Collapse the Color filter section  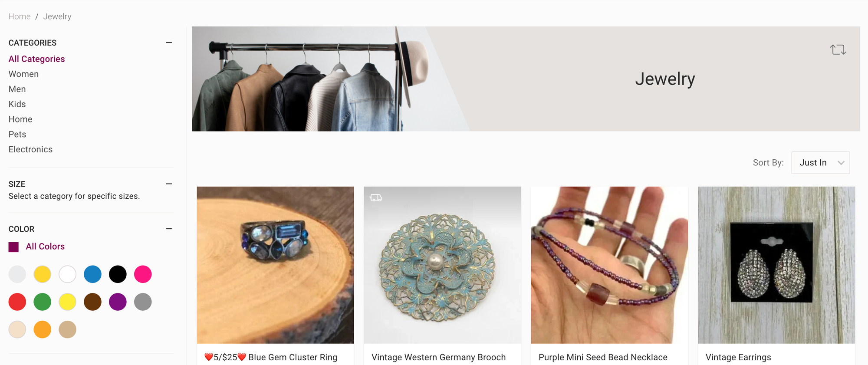(x=169, y=229)
